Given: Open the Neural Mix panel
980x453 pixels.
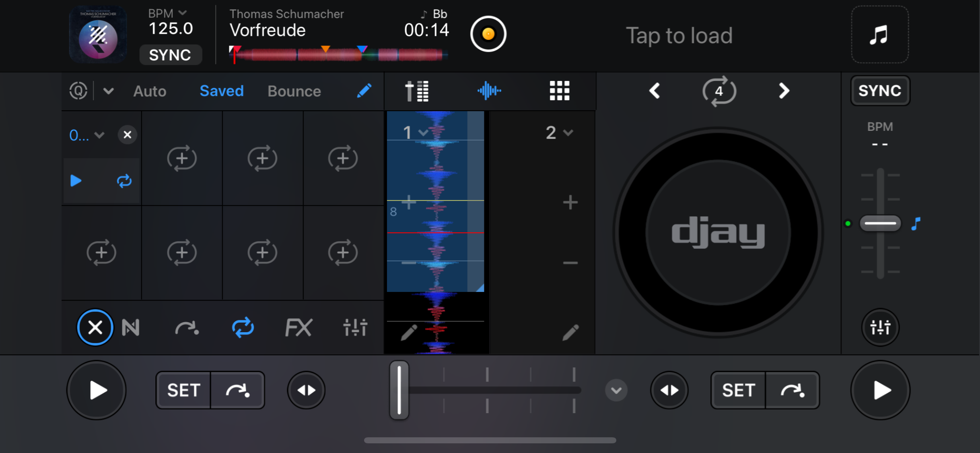Looking at the screenshot, I should 131,327.
